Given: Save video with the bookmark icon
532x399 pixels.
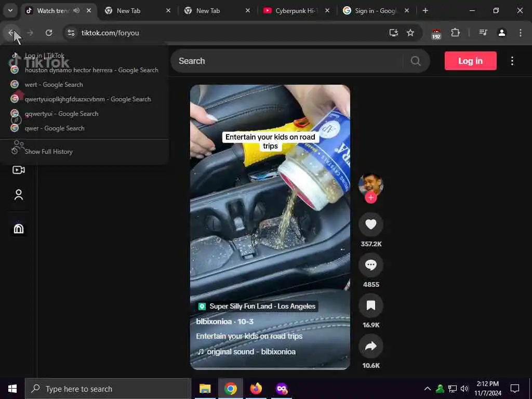Looking at the screenshot, I should [x=371, y=305].
